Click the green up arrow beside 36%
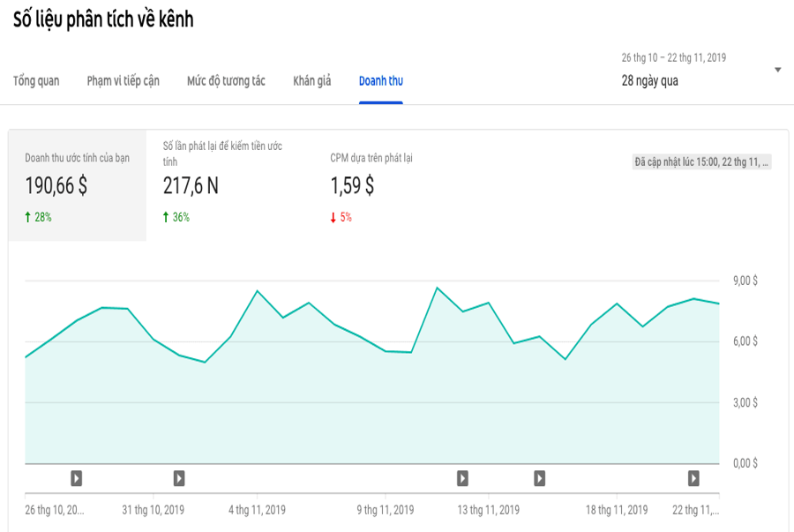The height and width of the screenshot is (532, 794). point(166,217)
